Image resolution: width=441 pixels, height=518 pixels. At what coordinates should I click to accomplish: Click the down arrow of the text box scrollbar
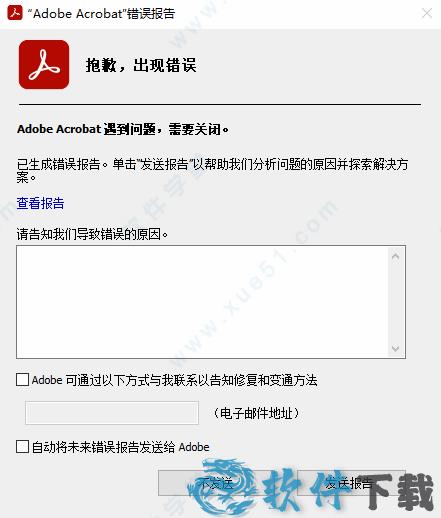coord(396,349)
